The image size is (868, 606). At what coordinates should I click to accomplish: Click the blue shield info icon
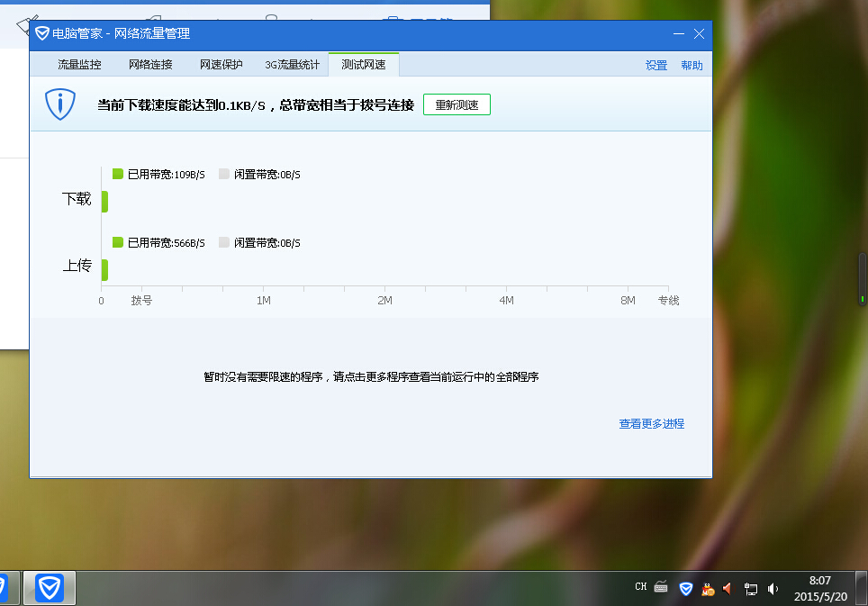[x=59, y=104]
